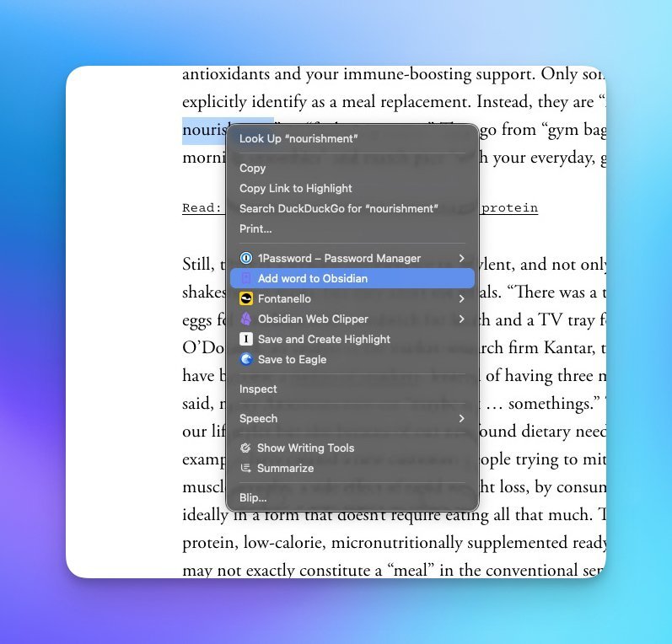The width and height of the screenshot is (672, 644).
Task: Expand the Speech submenu chevron
Action: point(461,418)
